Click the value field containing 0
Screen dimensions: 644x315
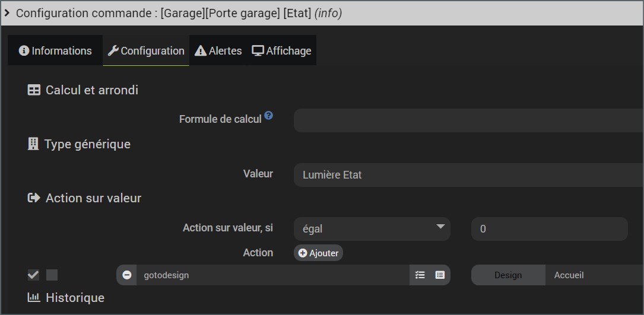pos(550,229)
